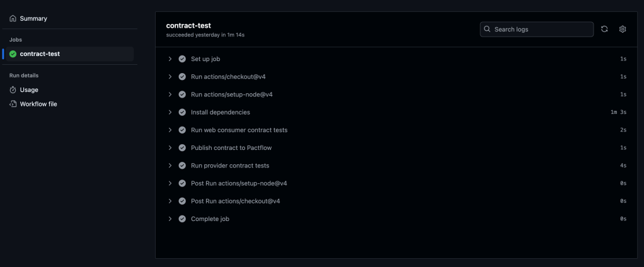The height and width of the screenshot is (267, 644).
Task: Open the Workflow file link
Action: coord(38,104)
